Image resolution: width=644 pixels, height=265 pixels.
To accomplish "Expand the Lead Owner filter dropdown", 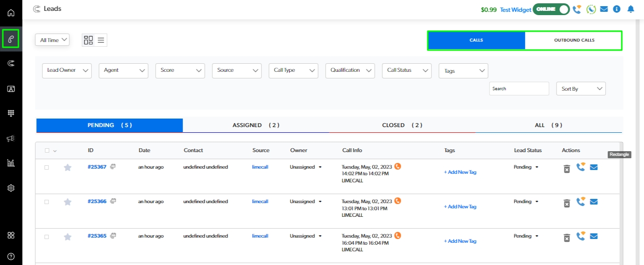I will click(67, 70).
